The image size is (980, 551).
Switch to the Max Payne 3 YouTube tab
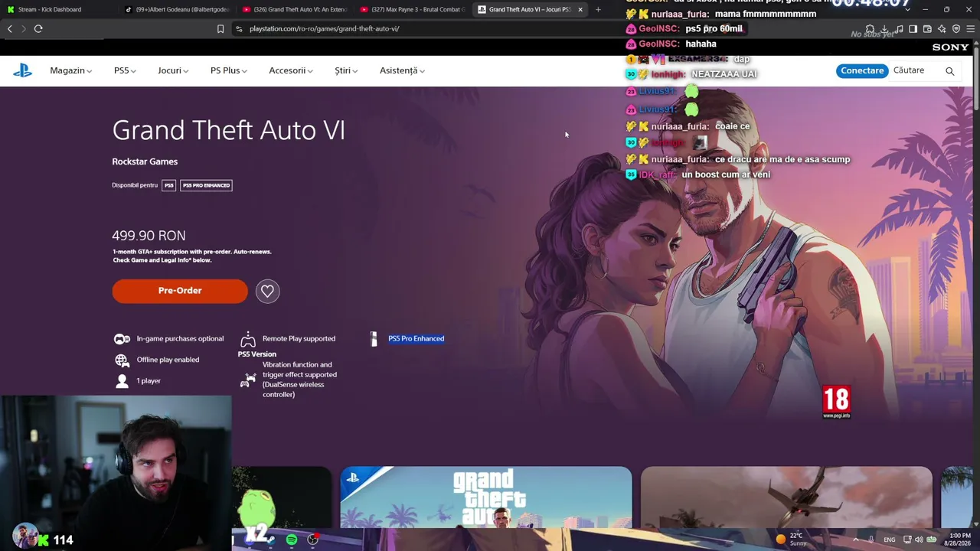413,9
